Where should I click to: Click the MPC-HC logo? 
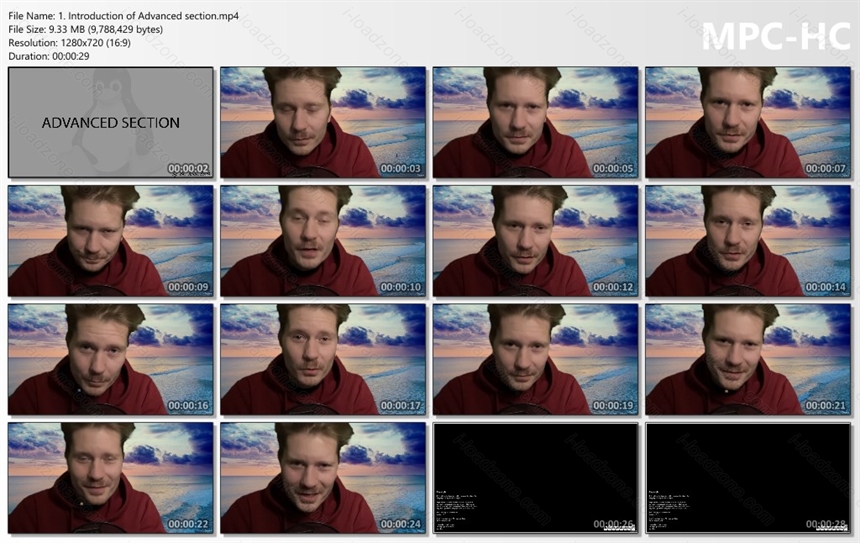pos(776,36)
